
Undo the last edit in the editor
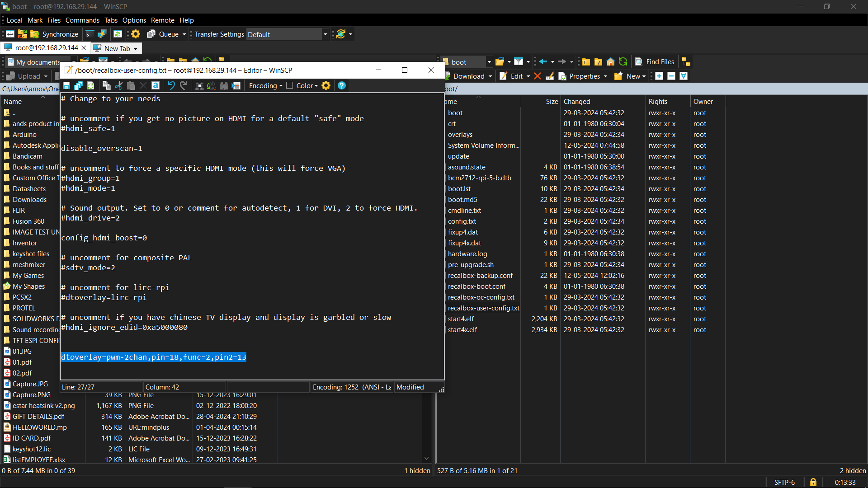[x=171, y=86]
